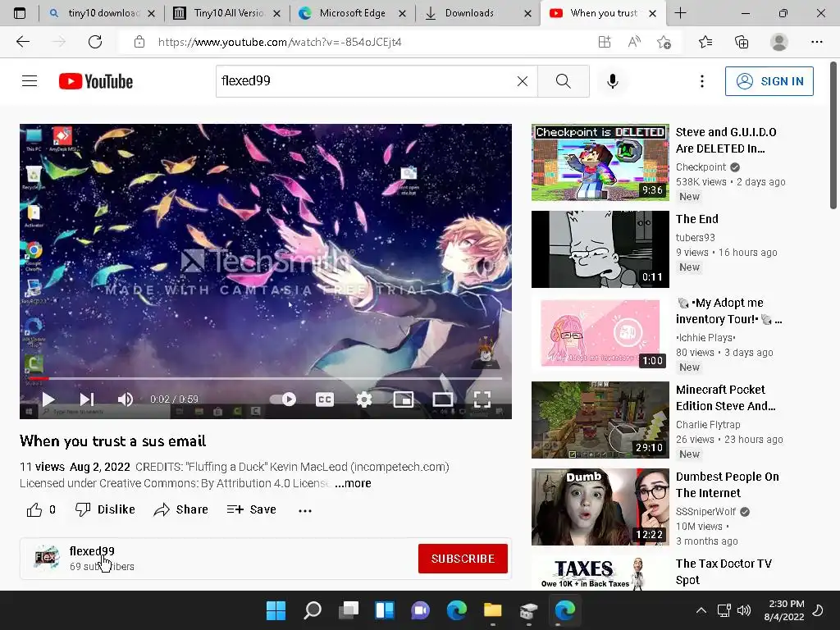Switch to miniplayer mode
840x630 pixels.
coord(404,399)
